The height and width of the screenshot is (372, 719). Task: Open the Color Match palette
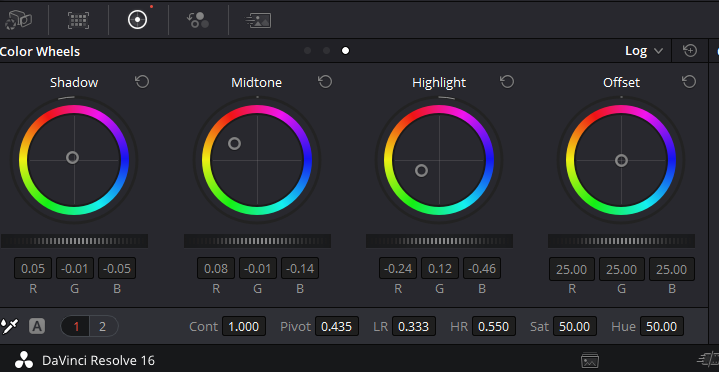[x=78, y=20]
